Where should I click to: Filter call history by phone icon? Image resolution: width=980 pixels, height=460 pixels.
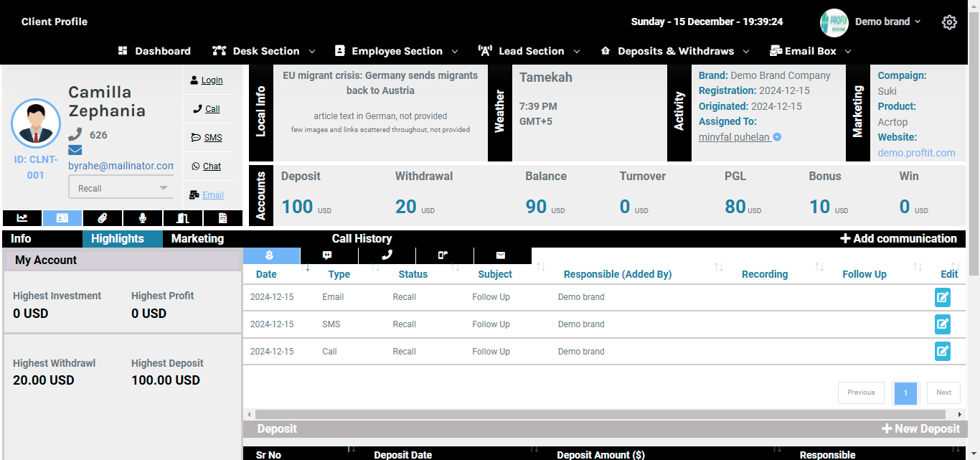click(387, 255)
